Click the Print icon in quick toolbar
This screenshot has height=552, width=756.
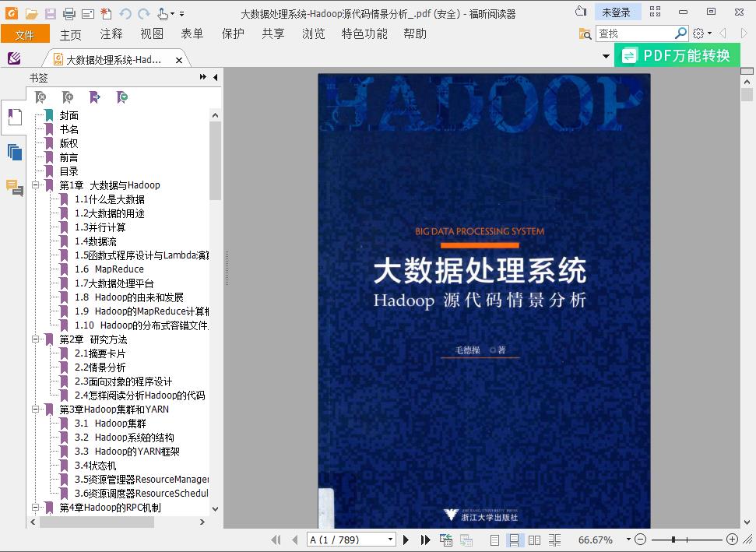(69, 13)
